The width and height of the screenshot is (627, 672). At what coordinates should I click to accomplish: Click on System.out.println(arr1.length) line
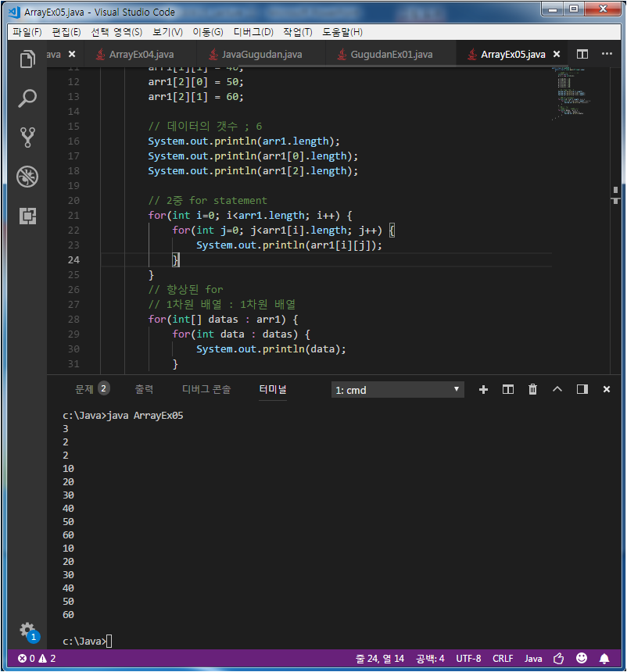244,141
